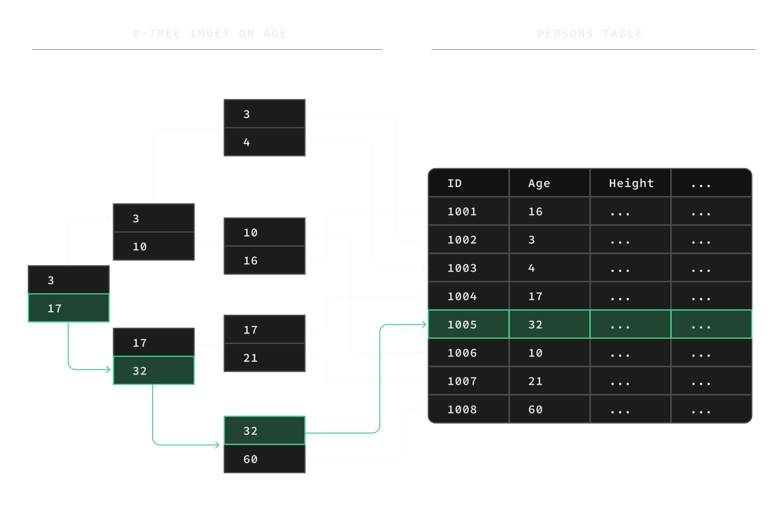
Task: Select the ID 1003 table cell
Action: click(x=468, y=268)
